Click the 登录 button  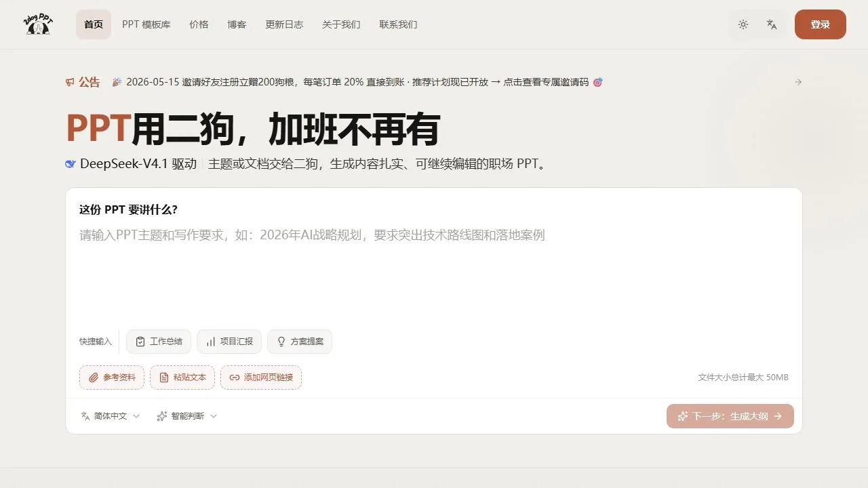[x=821, y=24]
